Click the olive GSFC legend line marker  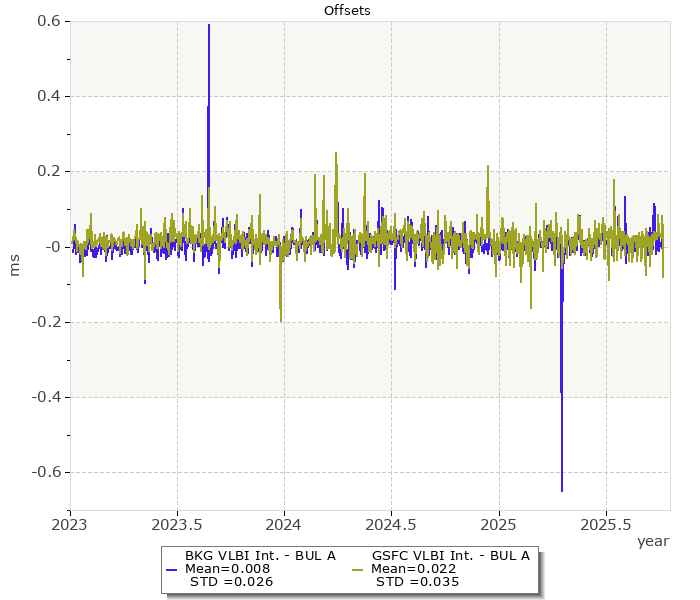(x=356, y=569)
